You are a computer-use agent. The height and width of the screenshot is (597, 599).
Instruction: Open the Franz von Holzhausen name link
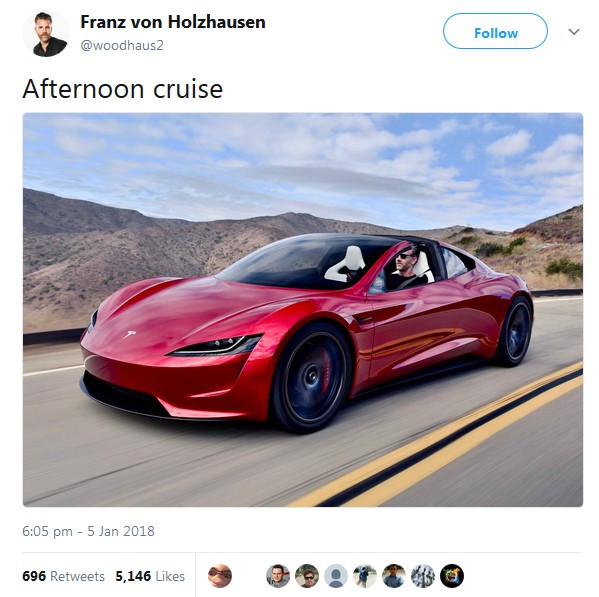(173, 22)
